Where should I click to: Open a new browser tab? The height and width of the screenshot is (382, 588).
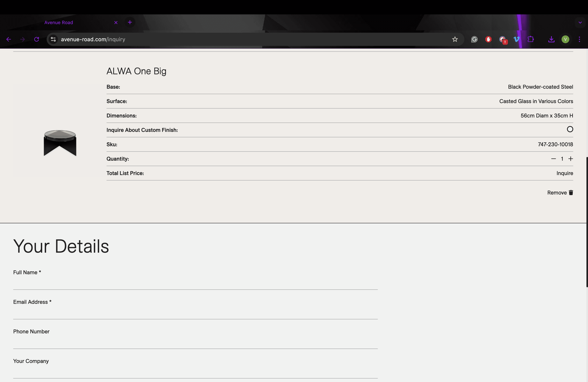[x=130, y=23]
